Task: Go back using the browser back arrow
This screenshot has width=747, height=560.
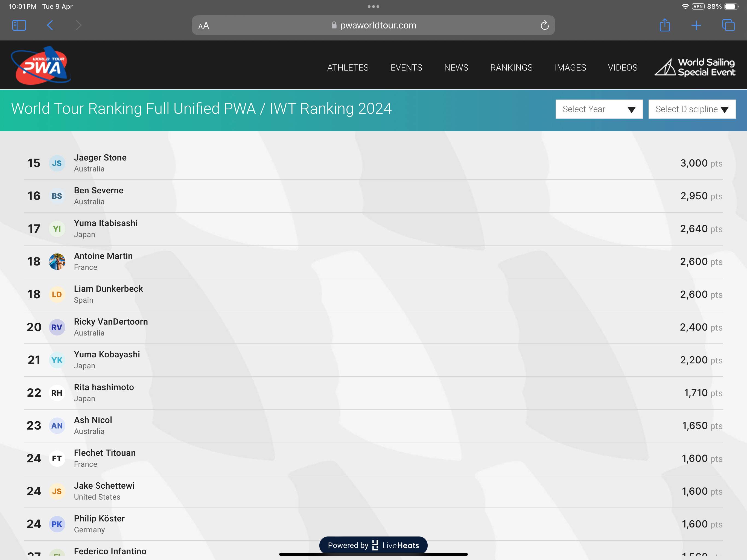Action: click(x=50, y=25)
